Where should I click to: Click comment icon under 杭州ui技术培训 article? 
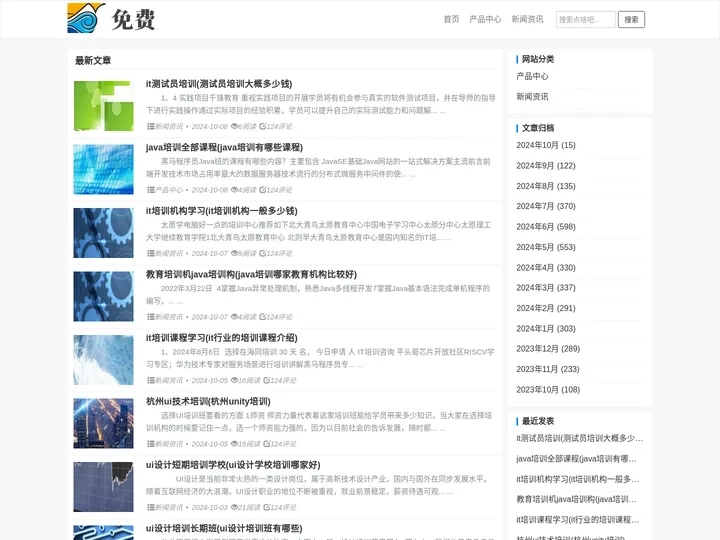pos(266,444)
